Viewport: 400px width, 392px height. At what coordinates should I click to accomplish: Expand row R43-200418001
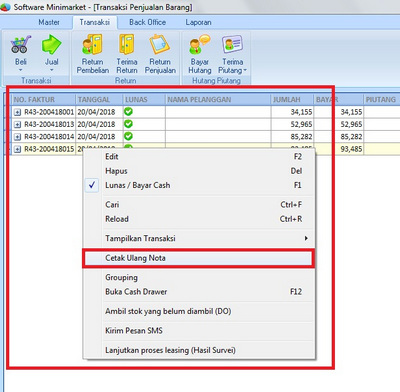17,112
